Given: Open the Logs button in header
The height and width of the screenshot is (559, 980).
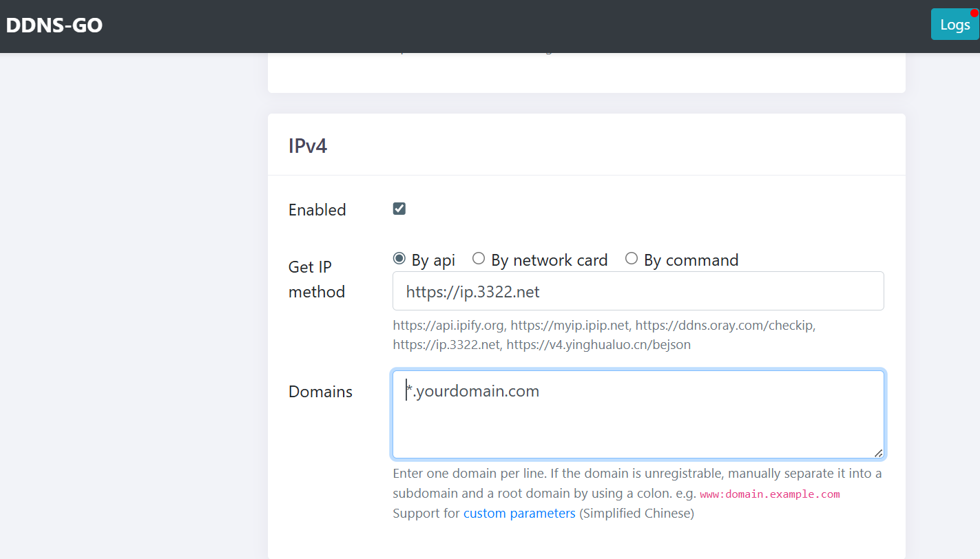Looking at the screenshot, I should point(955,25).
